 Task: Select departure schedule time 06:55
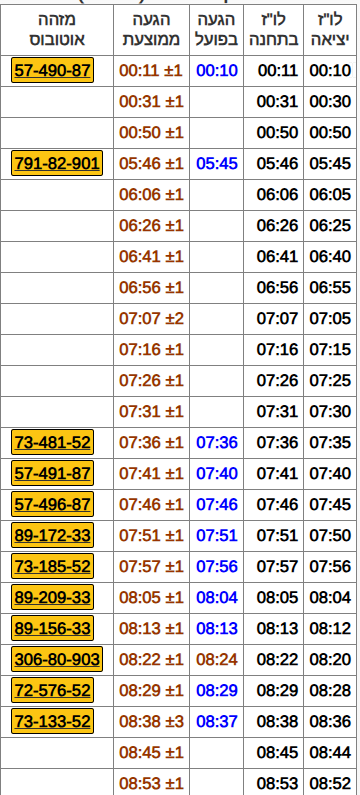coord(330,288)
